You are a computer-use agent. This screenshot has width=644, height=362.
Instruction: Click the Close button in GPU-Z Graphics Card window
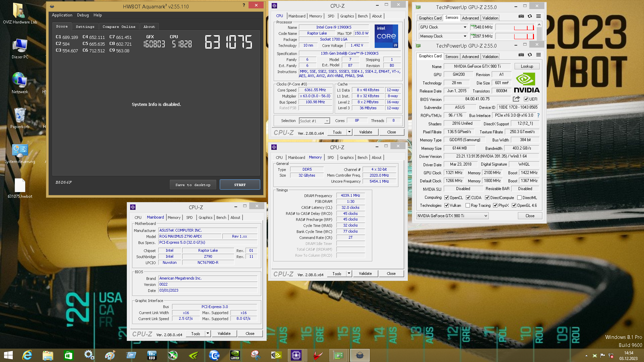530,216
